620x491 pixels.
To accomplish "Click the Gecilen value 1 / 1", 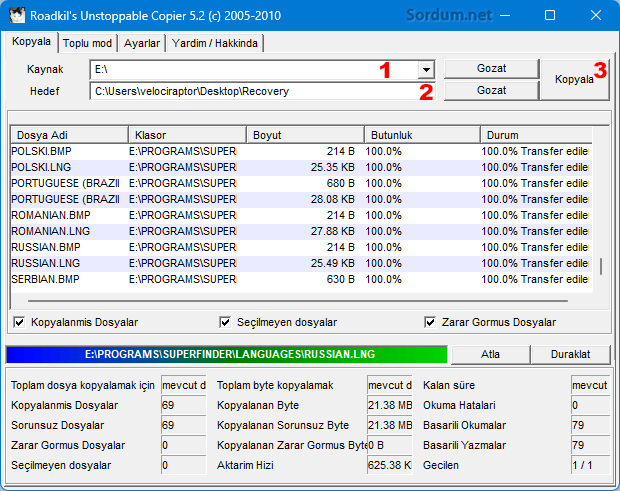I will point(590,465).
